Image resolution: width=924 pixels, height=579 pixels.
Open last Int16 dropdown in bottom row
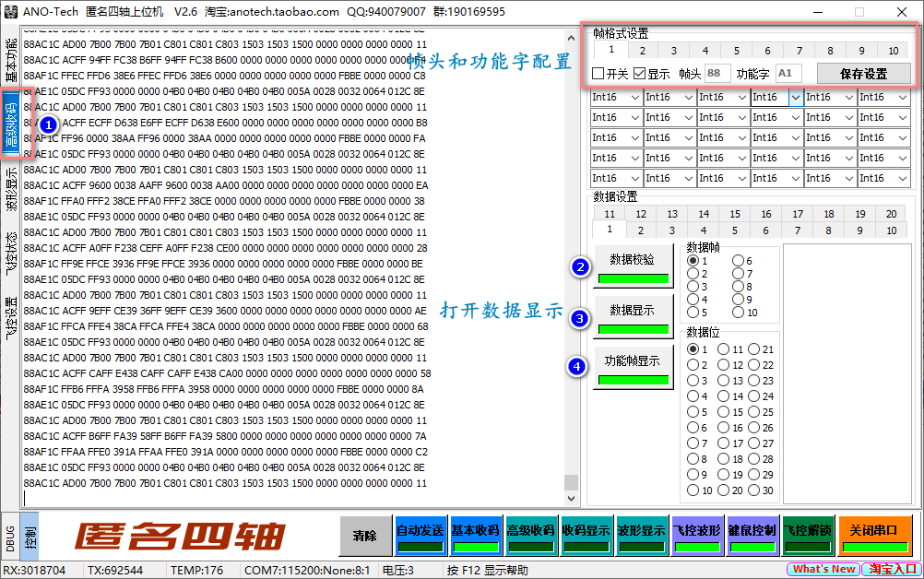click(x=902, y=179)
